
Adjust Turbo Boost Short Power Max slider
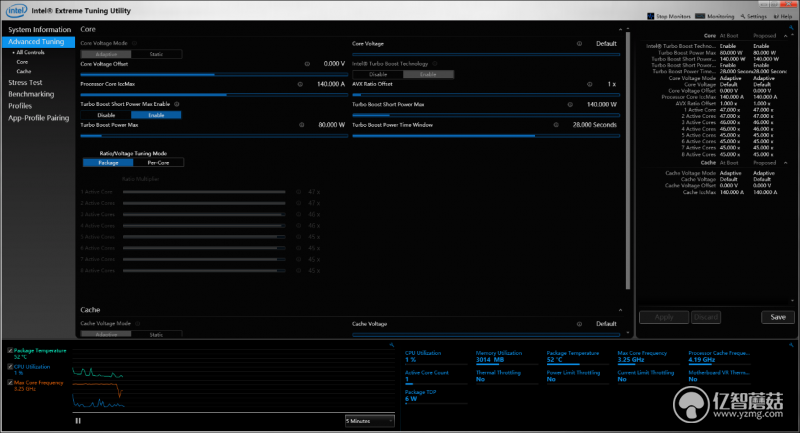pos(486,115)
